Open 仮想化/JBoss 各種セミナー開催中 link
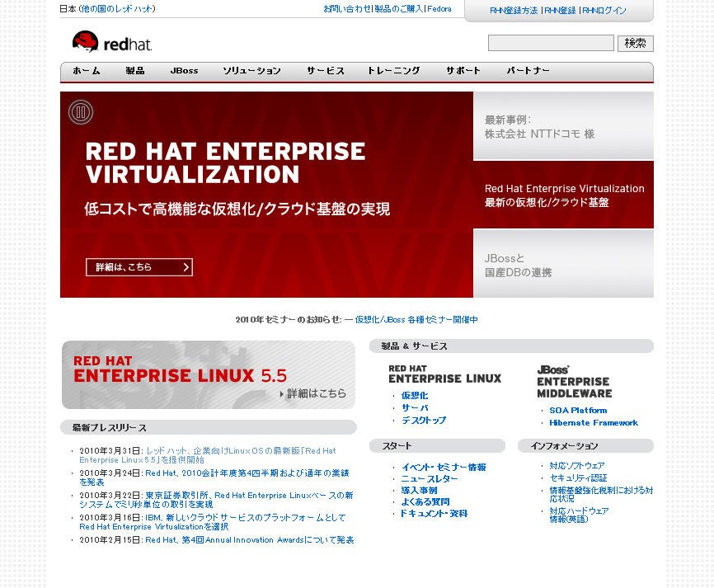Viewport: 714px width, 588px height. 416,320
